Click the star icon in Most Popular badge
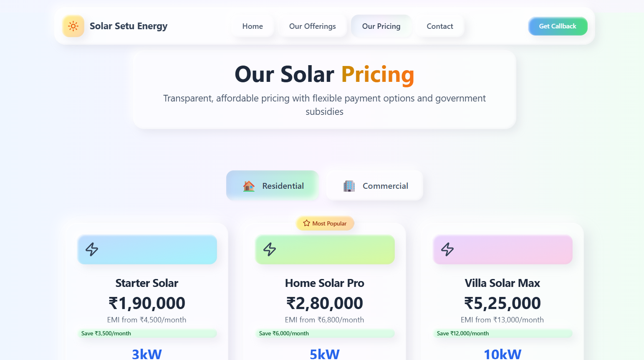Viewport: 644px width, 360px height. click(x=307, y=223)
